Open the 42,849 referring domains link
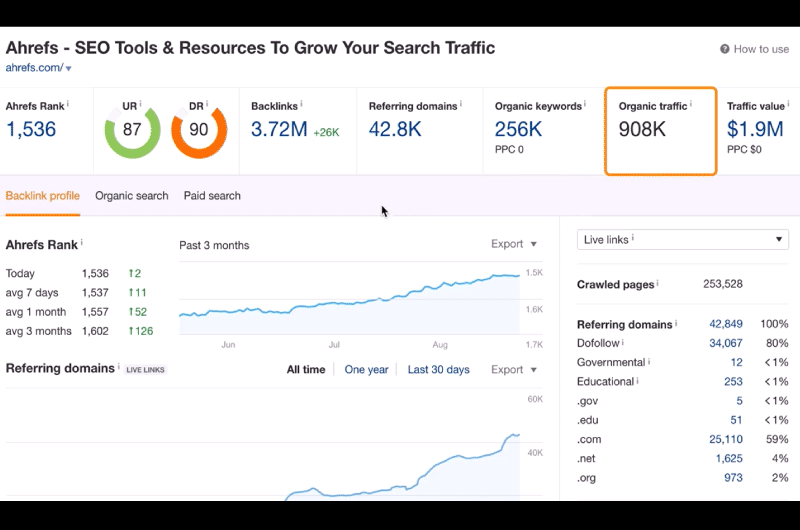This screenshot has height=530, width=800. [726, 324]
